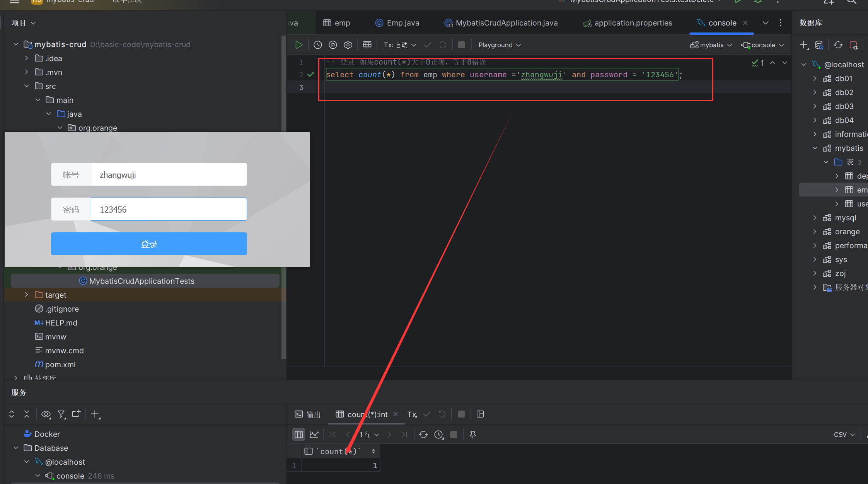Screen dimensions: 868x484
Task: Go to the first page of results
Action: (333, 435)
